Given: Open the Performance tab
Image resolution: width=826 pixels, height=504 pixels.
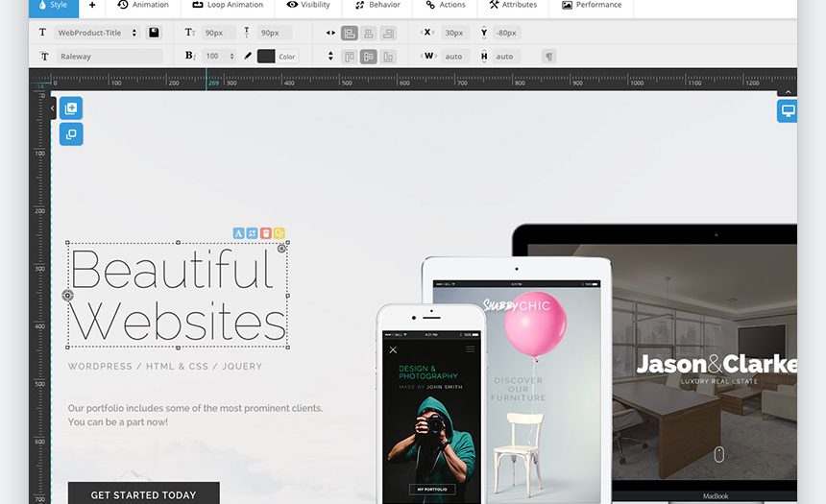Looking at the screenshot, I should pyautogui.click(x=592, y=5).
